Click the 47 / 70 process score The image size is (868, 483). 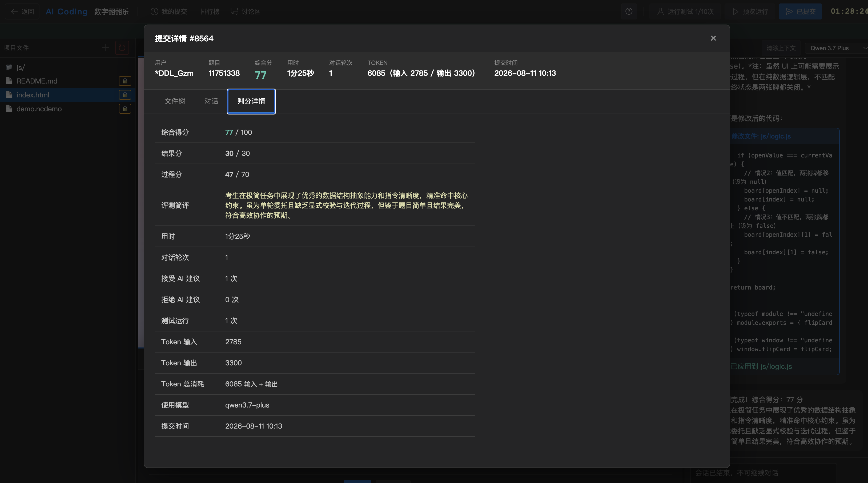237,174
